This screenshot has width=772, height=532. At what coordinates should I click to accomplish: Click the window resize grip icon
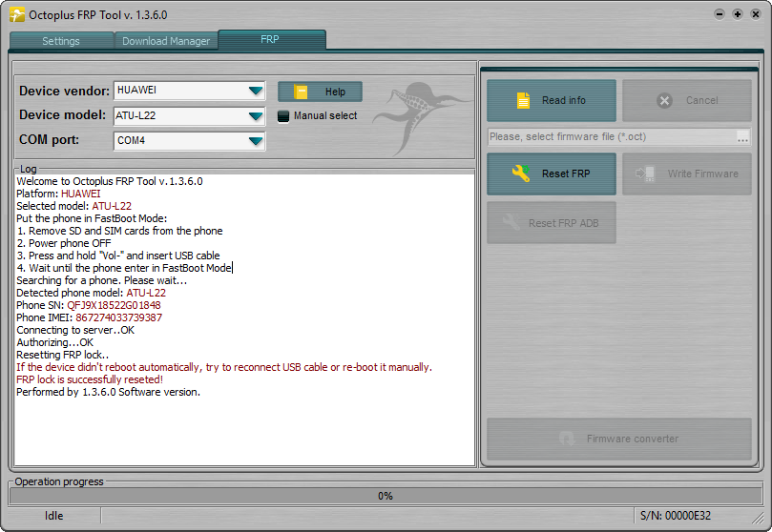[758, 517]
